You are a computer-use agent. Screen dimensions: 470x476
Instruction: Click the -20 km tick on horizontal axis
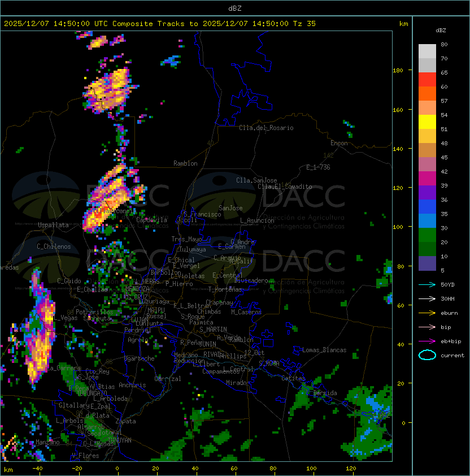click(x=77, y=469)
